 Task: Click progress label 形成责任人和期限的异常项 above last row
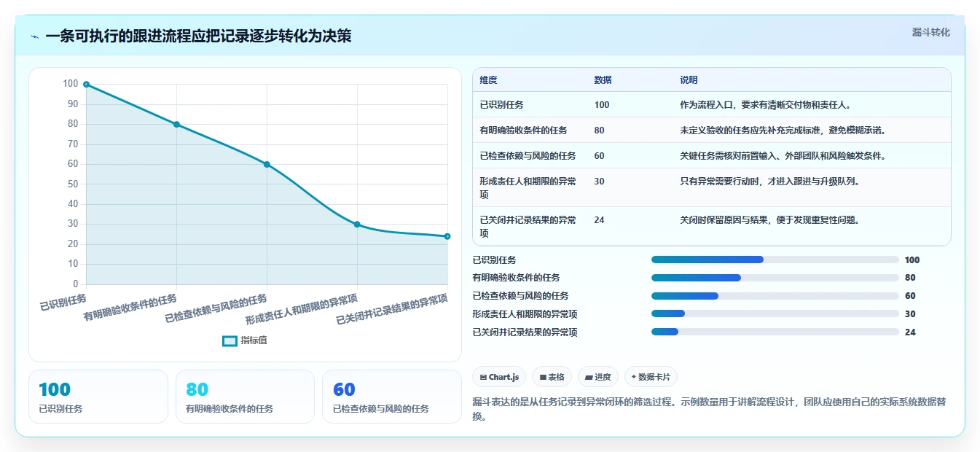click(x=525, y=314)
